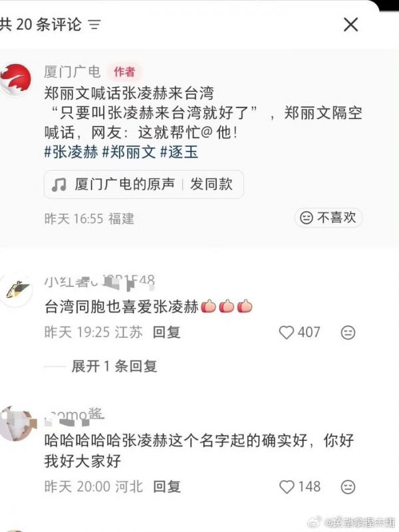Screen dimensions: 399x532
Task: Expand 展开 1 条回复
Action: click(x=114, y=366)
